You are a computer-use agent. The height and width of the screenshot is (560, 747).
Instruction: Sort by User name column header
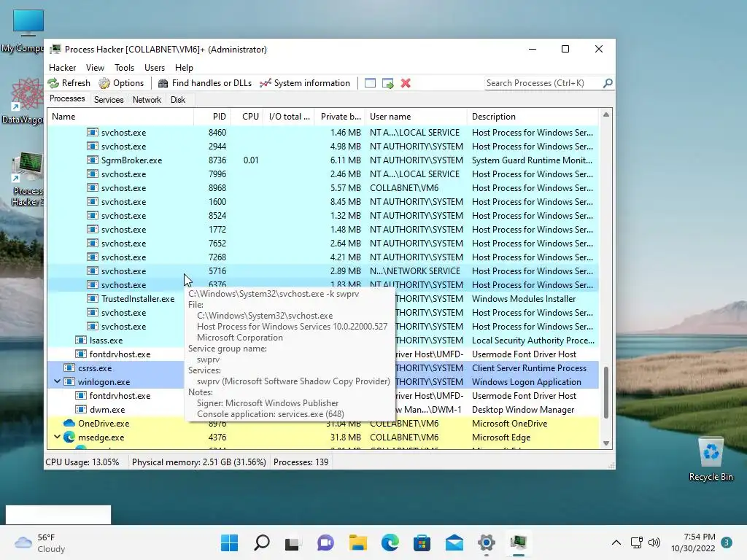[x=417, y=117]
